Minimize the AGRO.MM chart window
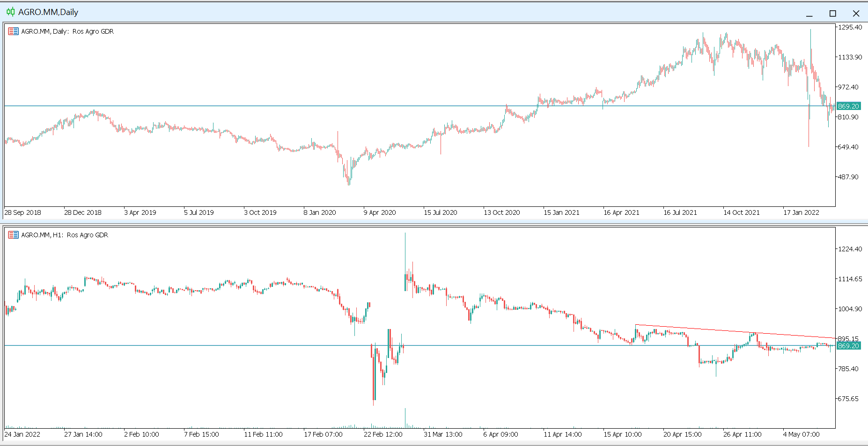The image size is (868, 446). tap(809, 14)
